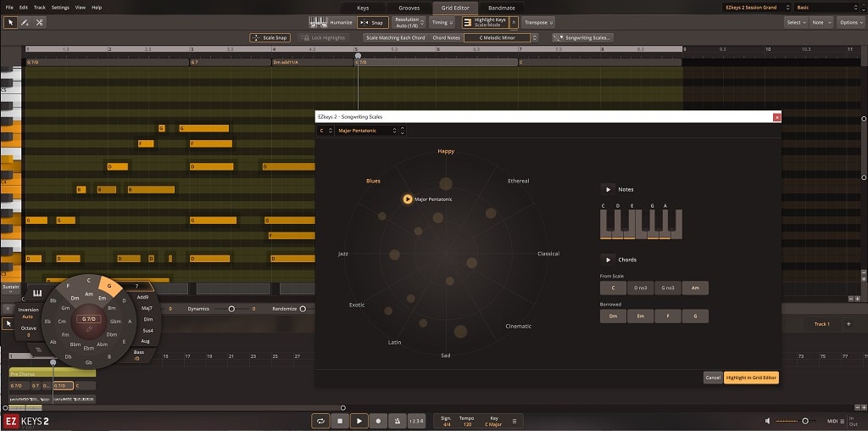Adjust the Dynamics slider handle
The width and height of the screenshot is (868, 431).
[x=231, y=309]
